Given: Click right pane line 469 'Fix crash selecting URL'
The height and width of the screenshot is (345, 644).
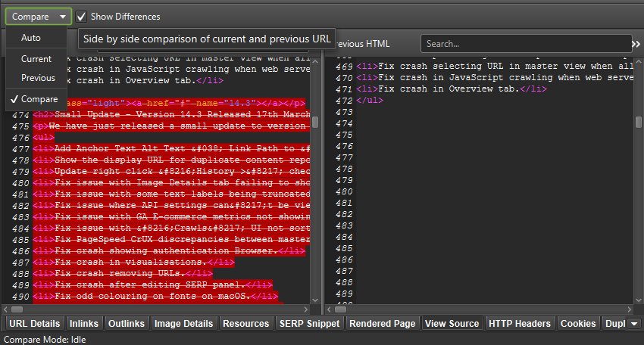Looking at the screenshot, I should [x=495, y=66].
